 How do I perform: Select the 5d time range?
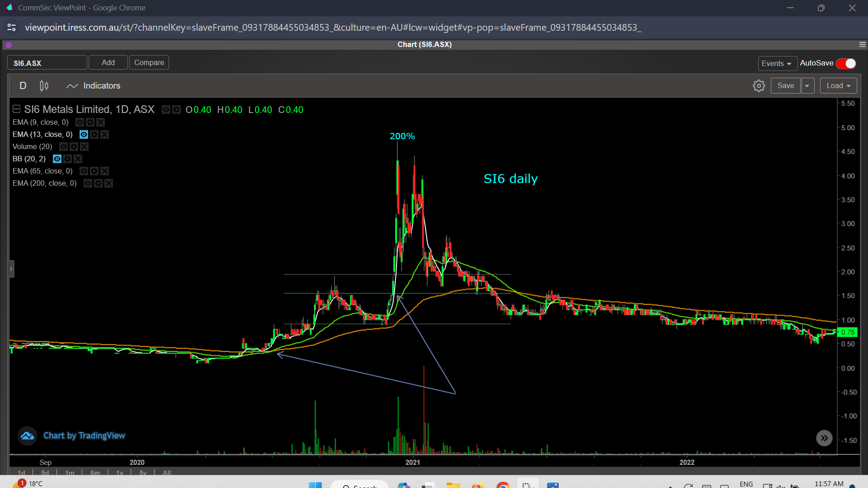click(45, 473)
